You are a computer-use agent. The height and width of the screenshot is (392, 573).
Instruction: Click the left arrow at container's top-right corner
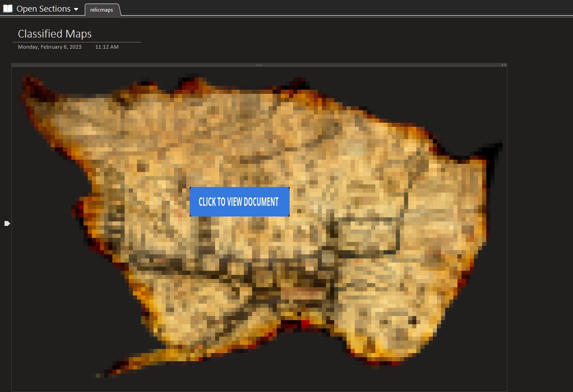coord(502,65)
